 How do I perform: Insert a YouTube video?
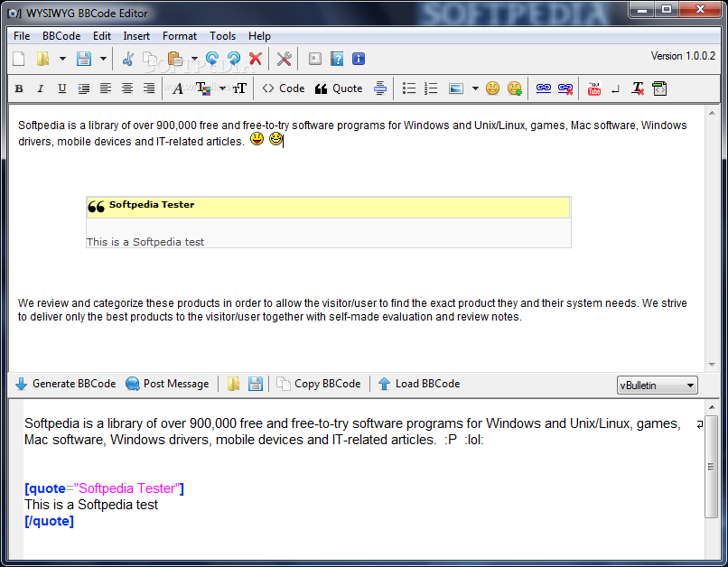coord(593,88)
